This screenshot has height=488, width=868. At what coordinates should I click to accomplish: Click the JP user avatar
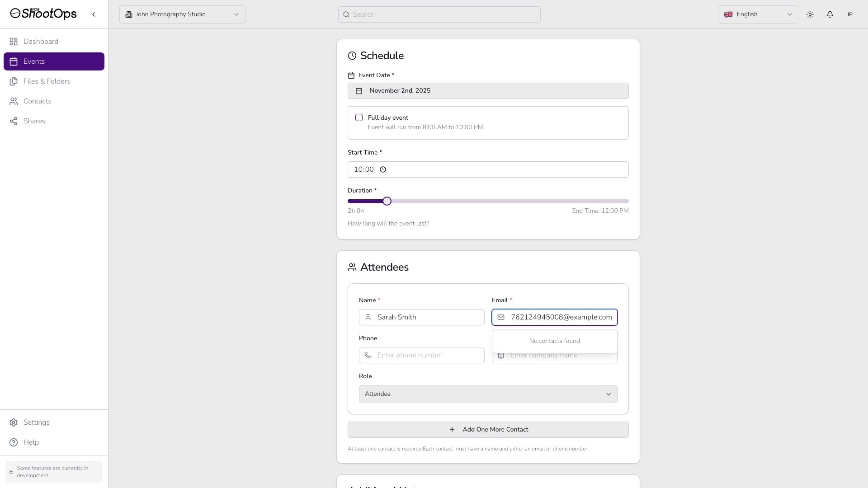[850, 14]
